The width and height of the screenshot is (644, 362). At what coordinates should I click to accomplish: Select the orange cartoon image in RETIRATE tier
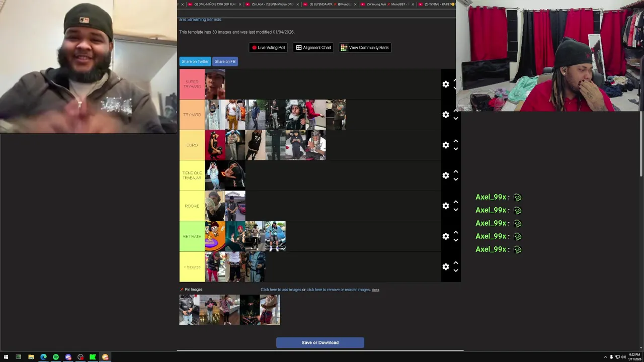pos(215,236)
